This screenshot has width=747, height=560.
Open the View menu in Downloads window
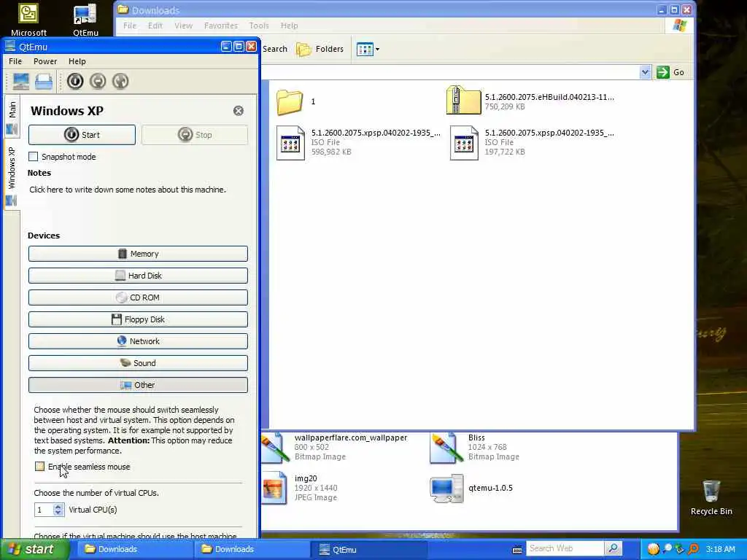pyautogui.click(x=183, y=26)
